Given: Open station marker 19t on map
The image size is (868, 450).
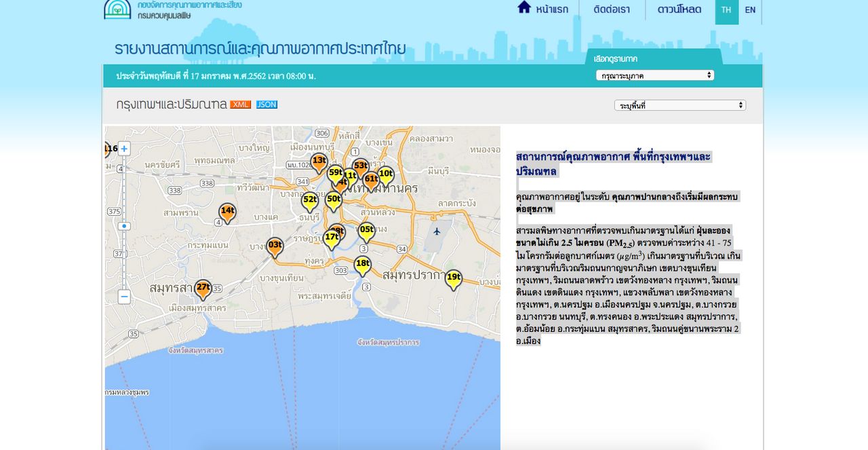Looking at the screenshot, I should coord(454,278).
